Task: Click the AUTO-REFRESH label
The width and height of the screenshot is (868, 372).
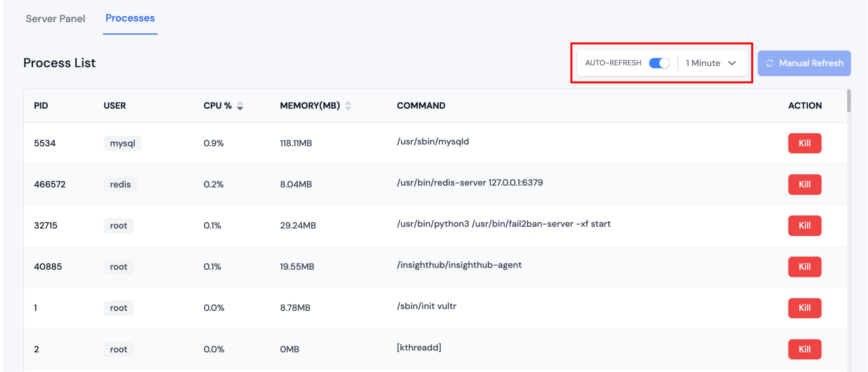Action: tap(613, 63)
